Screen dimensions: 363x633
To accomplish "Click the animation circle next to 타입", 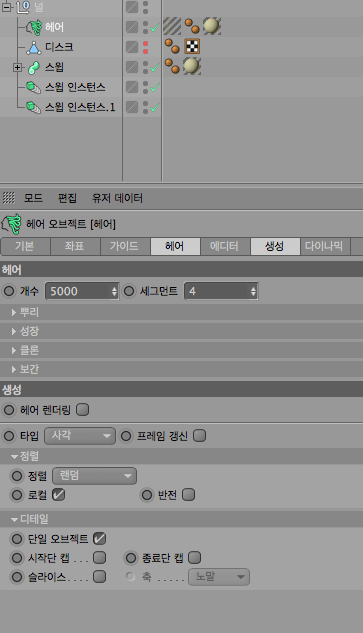I will [9, 436].
